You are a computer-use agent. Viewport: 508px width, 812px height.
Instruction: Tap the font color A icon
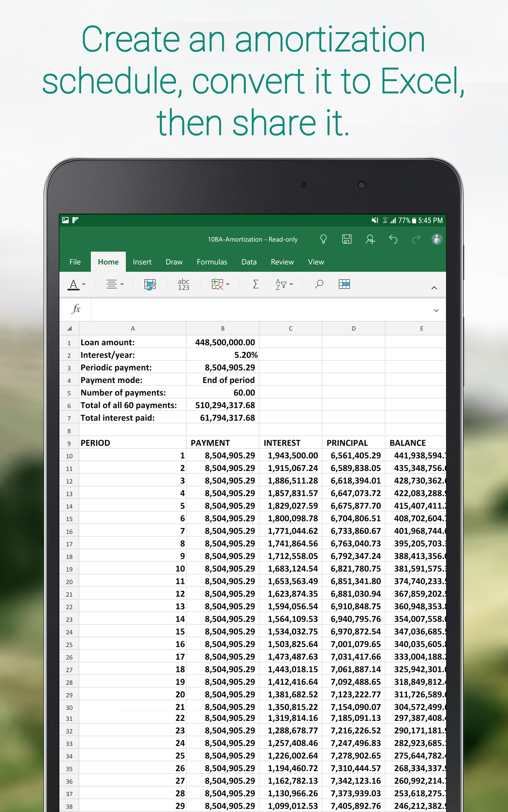(x=74, y=285)
